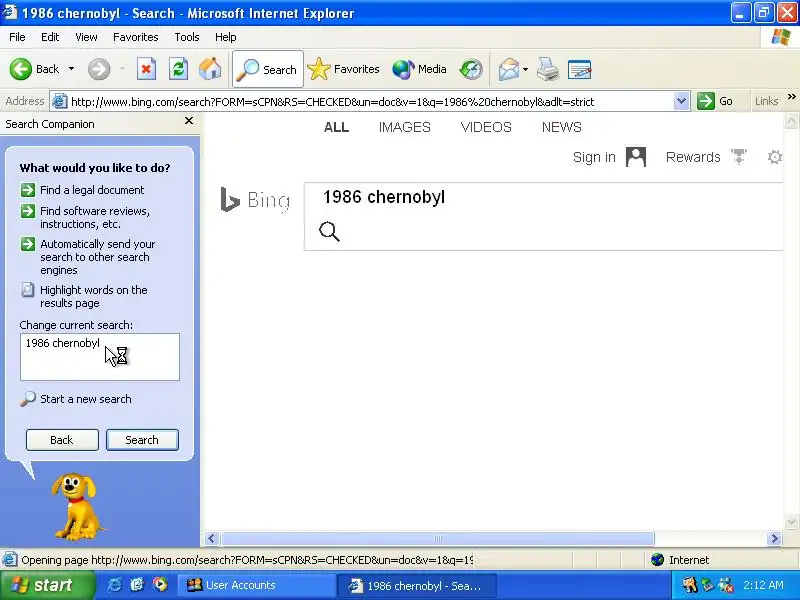Image resolution: width=800 pixels, height=600 pixels.
Task: Click Sign in on Bing
Action: [594, 157]
